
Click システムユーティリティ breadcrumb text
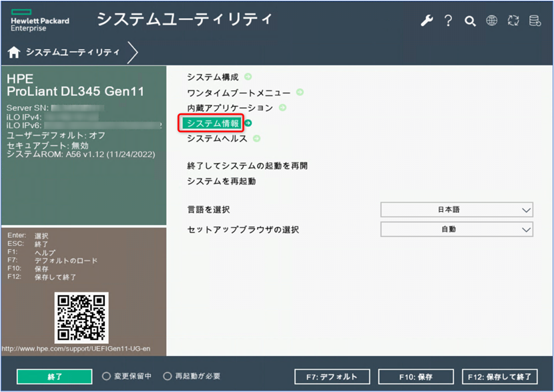[x=73, y=52]
